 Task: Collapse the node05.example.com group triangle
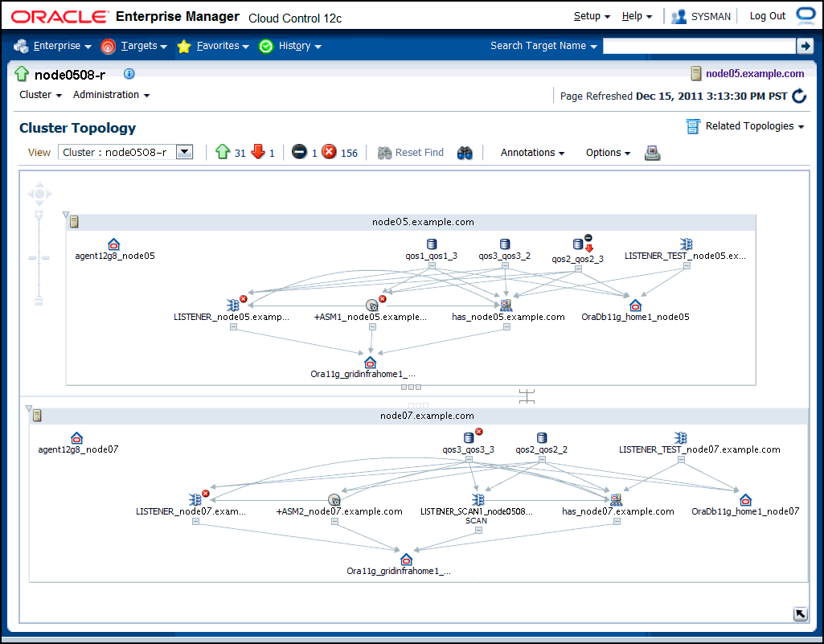click(66, 215)
